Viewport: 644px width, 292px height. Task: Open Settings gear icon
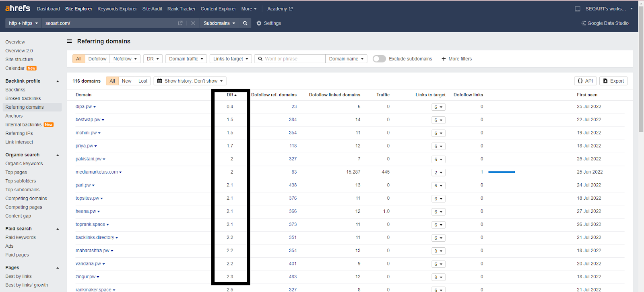point(259,23)
